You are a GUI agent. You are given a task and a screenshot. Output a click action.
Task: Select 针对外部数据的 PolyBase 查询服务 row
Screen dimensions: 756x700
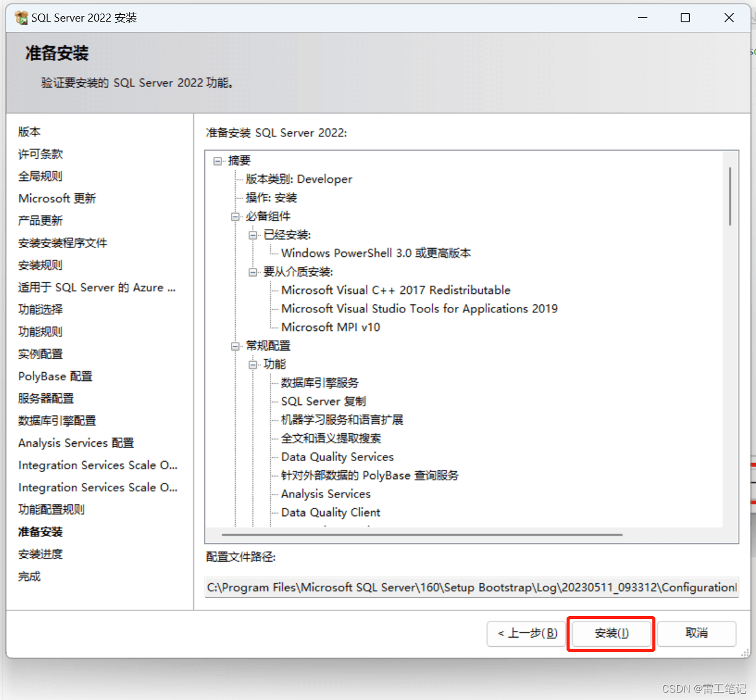point(370,475)
